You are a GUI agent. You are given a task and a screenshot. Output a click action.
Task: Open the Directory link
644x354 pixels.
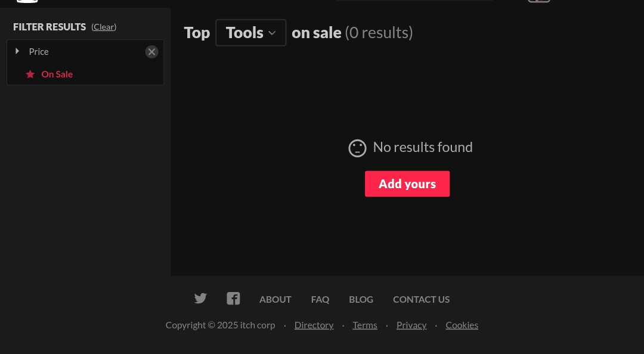click(314, 325)
